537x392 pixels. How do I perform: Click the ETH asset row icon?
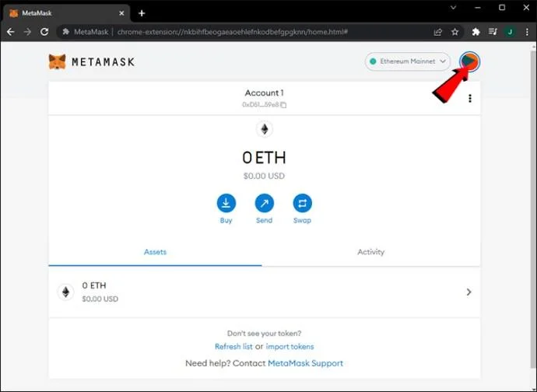65,292
